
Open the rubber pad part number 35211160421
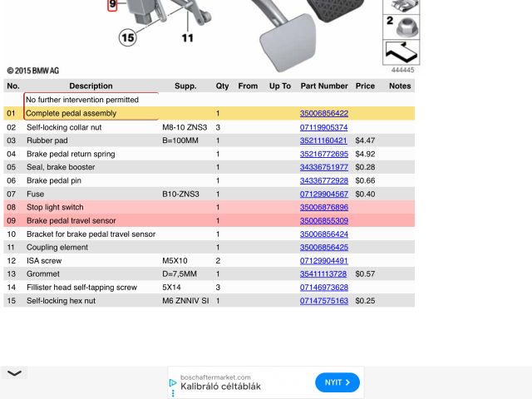click(324, 140)
